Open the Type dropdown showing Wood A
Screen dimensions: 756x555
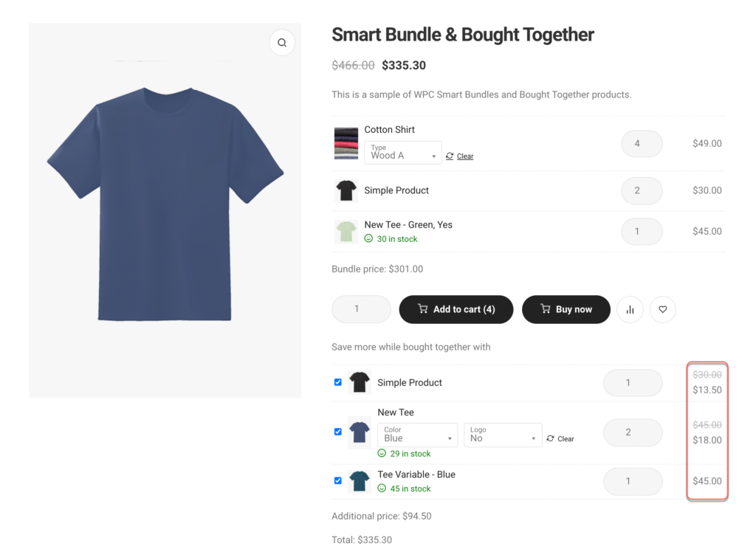tap(403, 153)
